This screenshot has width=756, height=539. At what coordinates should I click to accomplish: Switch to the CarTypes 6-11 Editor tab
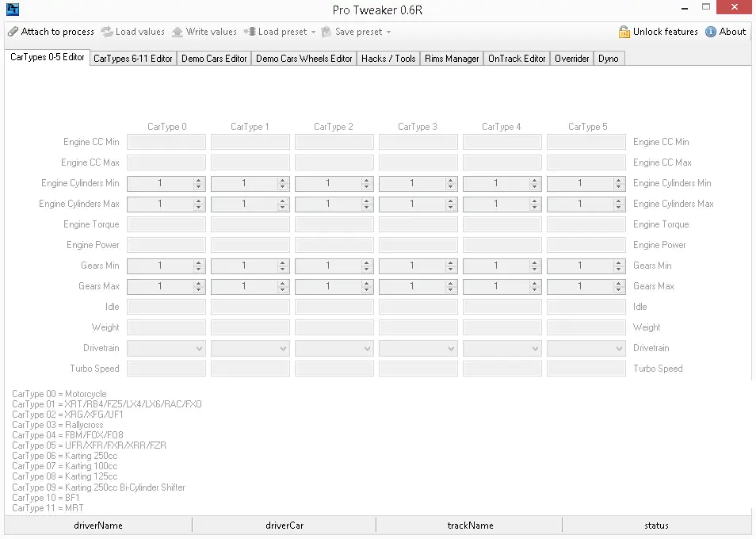(132, 59)
